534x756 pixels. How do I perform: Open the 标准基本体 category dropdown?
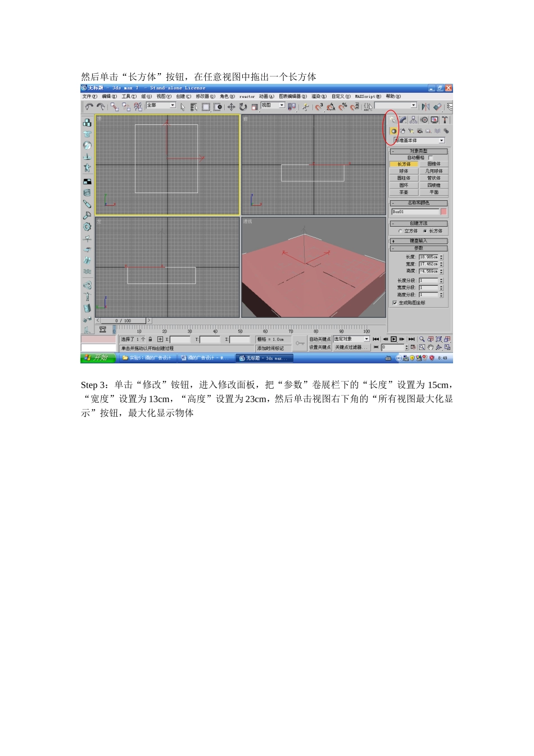(419, 140)
